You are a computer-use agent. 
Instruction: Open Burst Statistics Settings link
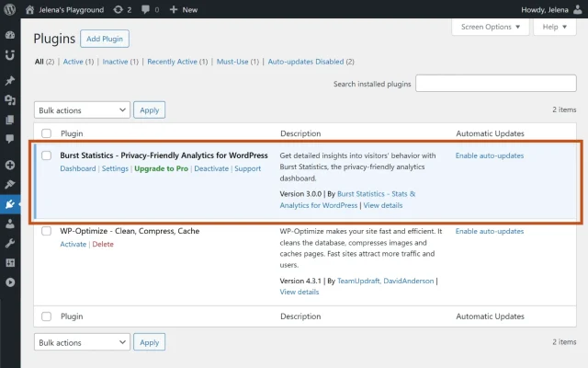coord(115,168)
